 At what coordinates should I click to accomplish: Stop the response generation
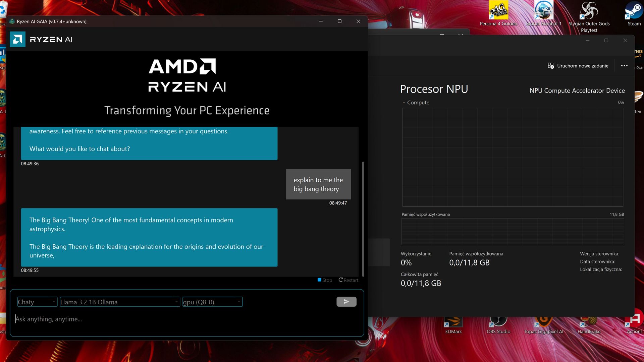[325, 280]
